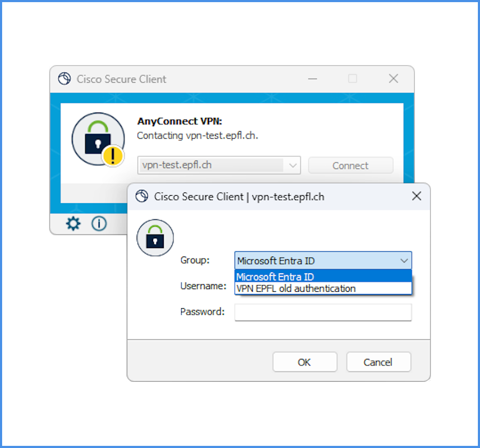The height and width of the screenshot is (448, 480).
Task: Click the padlock icon in login dialog
Action: click(155, 237)
